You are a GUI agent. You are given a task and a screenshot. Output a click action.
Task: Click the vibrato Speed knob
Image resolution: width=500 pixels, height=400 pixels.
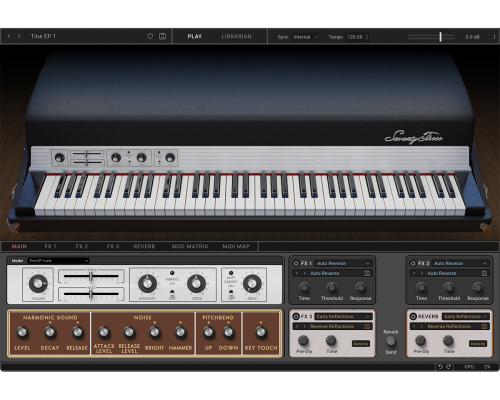click(197, 284)
